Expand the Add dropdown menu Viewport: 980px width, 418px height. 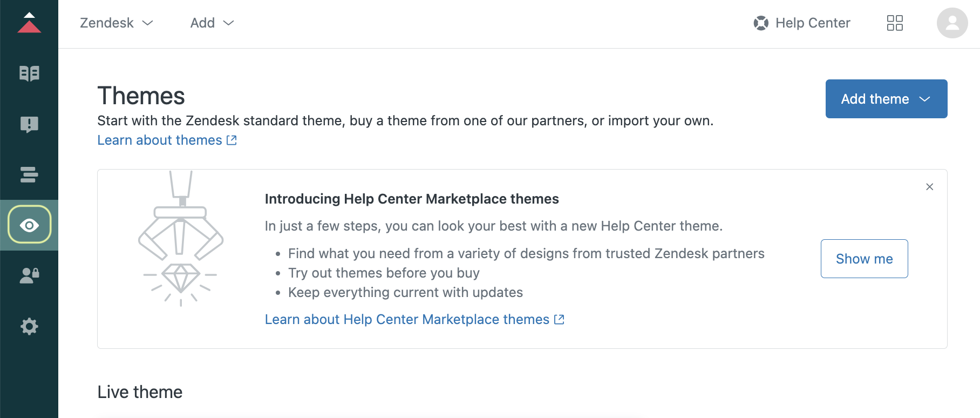click(x=212, y=23)
